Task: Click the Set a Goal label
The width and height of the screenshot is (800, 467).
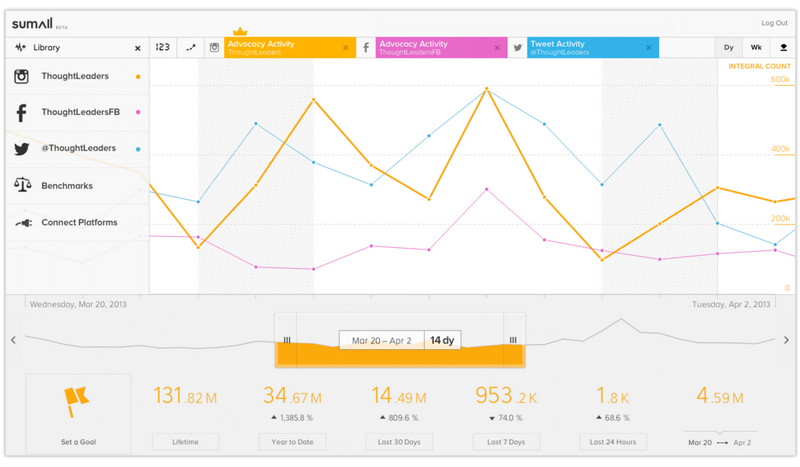Action: pyautogui.click(x=78, y=442)
